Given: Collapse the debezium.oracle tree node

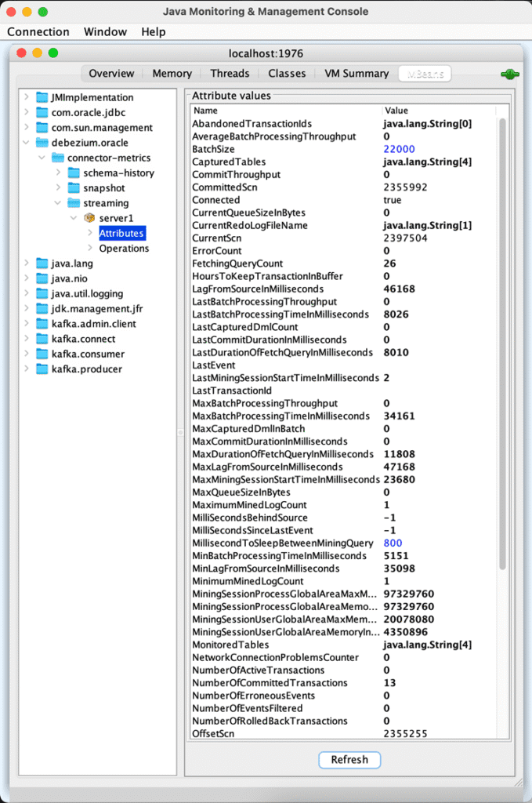Looking at the screenshot, I should pos(26,143).
